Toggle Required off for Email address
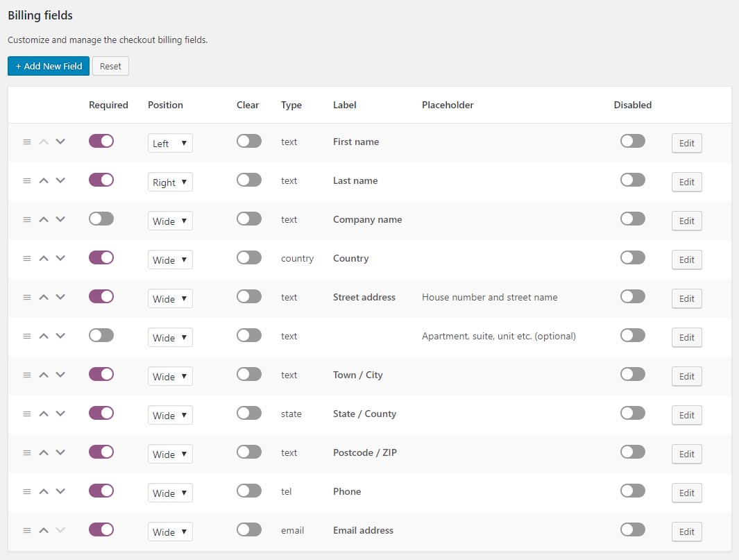 pos(101,529)
